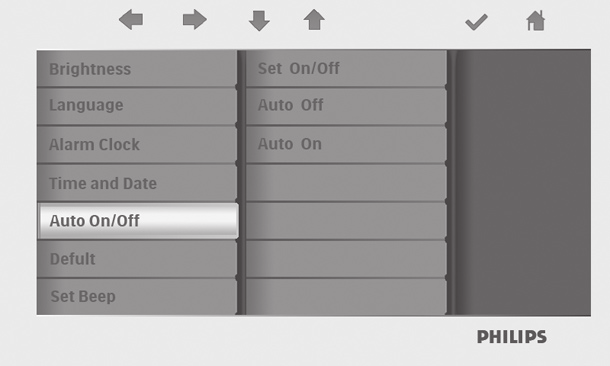Click the up arrow navigation icon
Viewport: 610px width, 366px height.
[x=314, y=20]
